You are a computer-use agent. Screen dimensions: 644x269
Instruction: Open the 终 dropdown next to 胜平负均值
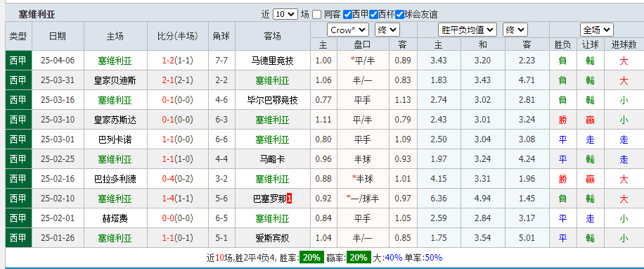[x=515, y=30]
